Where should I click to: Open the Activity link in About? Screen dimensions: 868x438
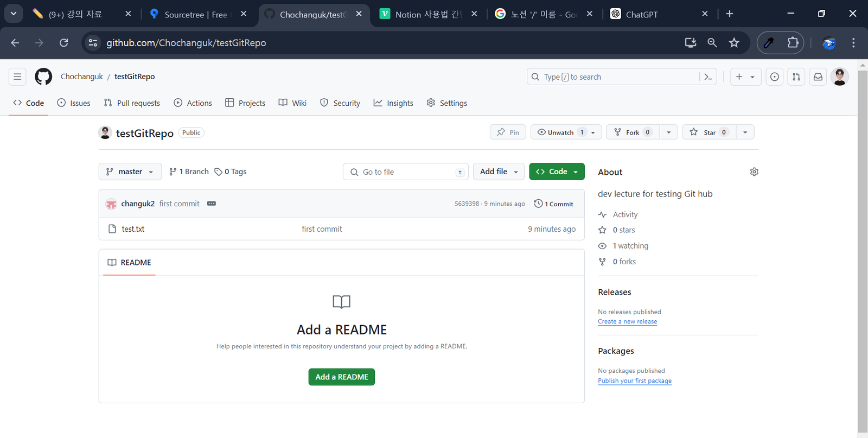click(625, 214)
